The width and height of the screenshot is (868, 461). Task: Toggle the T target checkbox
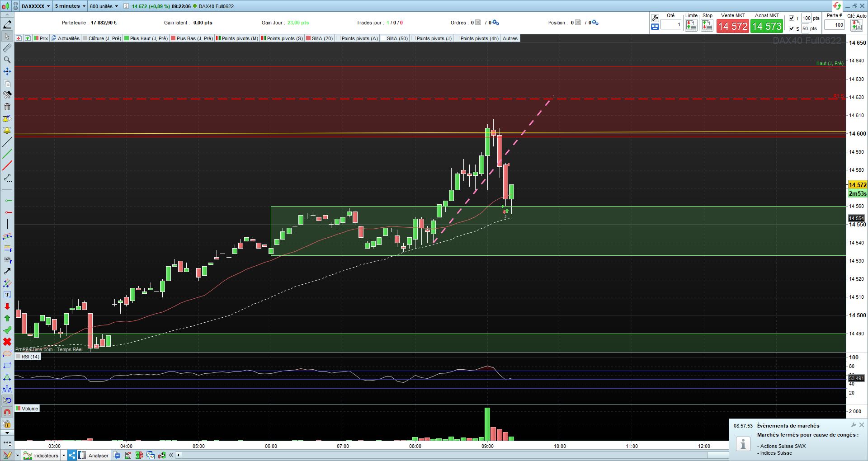click(791, 18)
